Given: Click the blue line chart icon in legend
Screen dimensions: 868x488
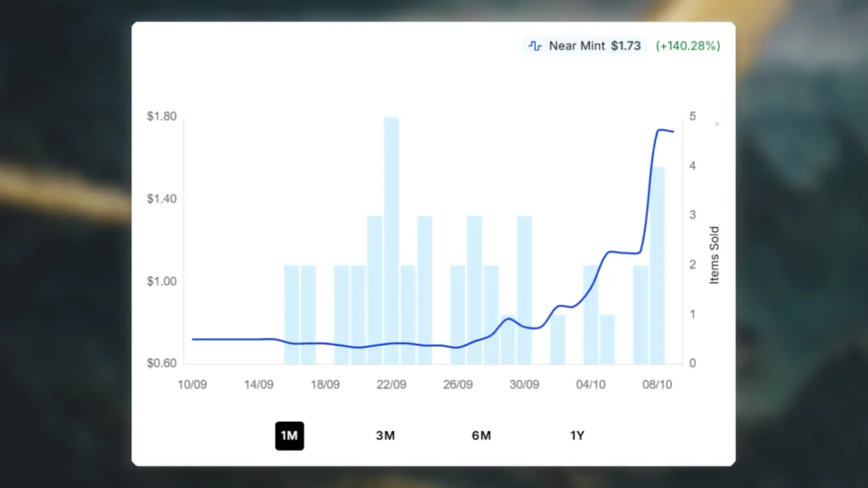Looking at the screenshot, I should [535, 46].
